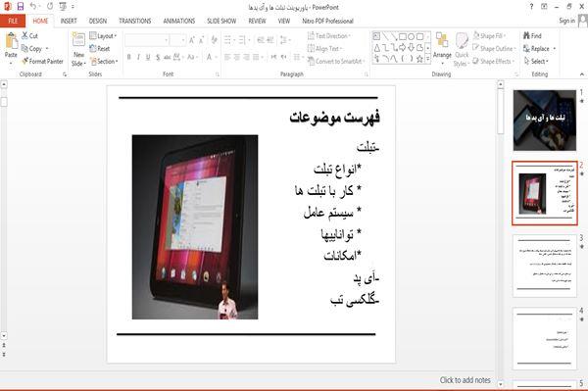The image size is (588, 391).
Task: Open the FILE tab
Action: (x=13, y=21)
